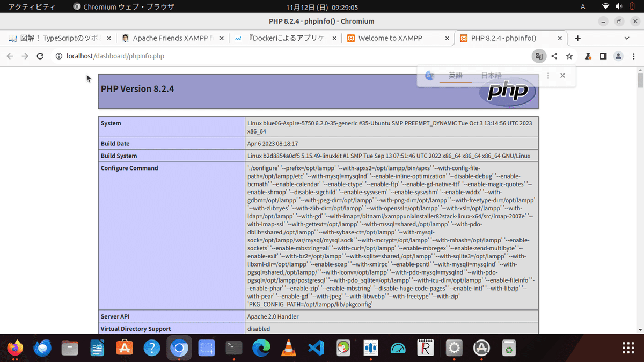Open Settings gear from the dock

(x=453, y=348)
